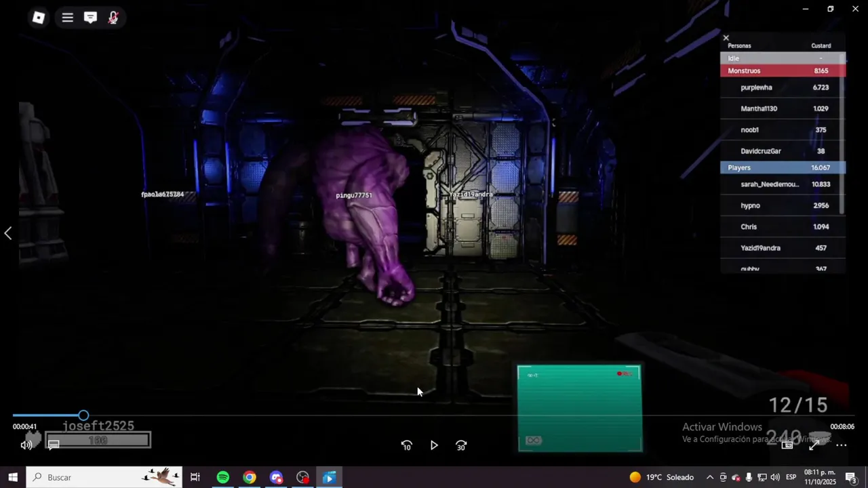Enter full screen mode

pos(814,445)
